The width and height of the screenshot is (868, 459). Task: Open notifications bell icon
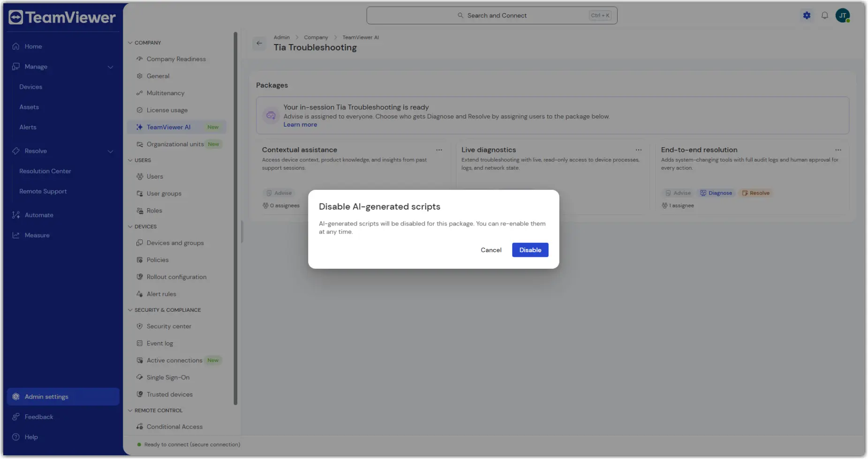click(x=825, y=15)
